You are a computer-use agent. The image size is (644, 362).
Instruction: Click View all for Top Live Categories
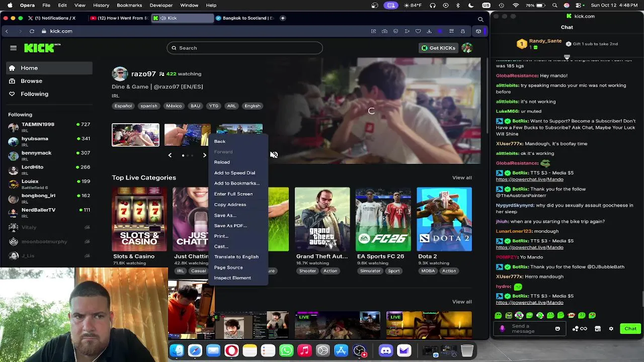click(462, 177)
